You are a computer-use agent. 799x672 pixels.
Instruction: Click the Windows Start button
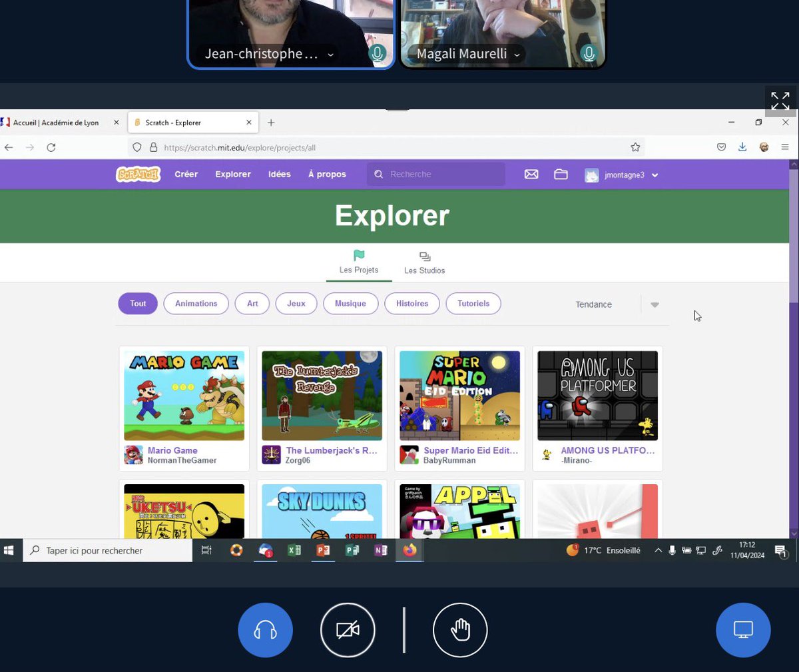click(x=9, y=550)
